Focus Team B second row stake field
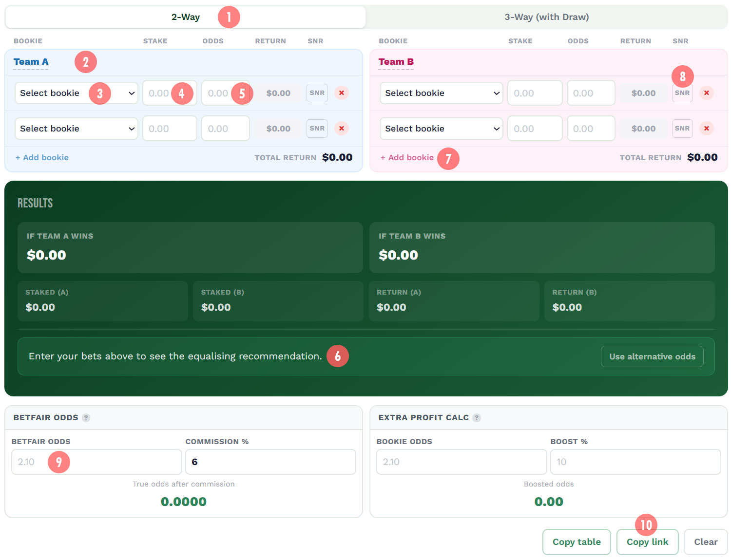This screenshot has width=731, height=560. click(535, 129)
